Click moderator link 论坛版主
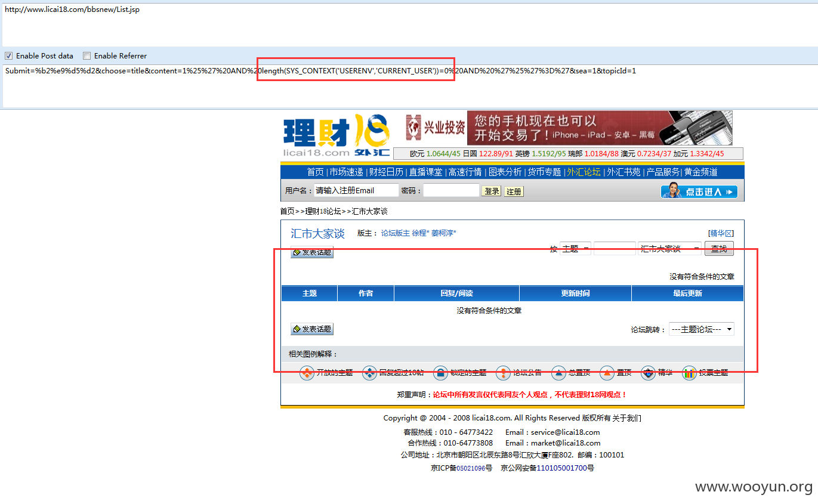The image size is (818, 504). (x=396, y=233)
